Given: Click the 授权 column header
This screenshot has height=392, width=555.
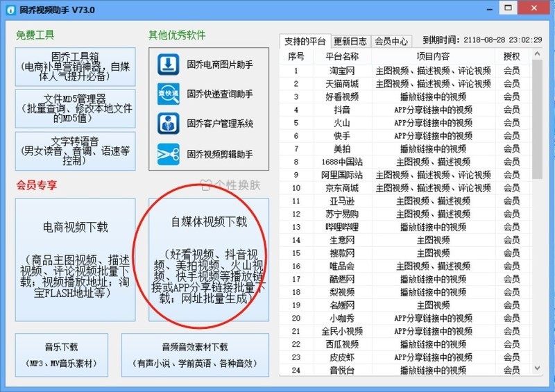Looking at the screenshot, I should (512, 57).
